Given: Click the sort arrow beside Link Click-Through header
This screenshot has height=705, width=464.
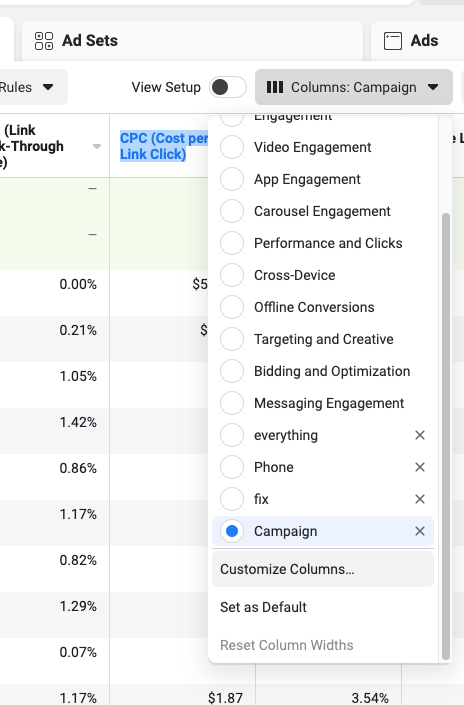Looking at the screenshot, I should [97, 147].
